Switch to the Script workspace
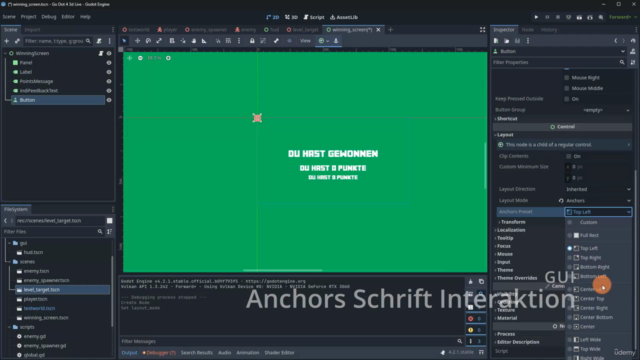This screenshot has height=360, width=640. click(x=314, y=17)
